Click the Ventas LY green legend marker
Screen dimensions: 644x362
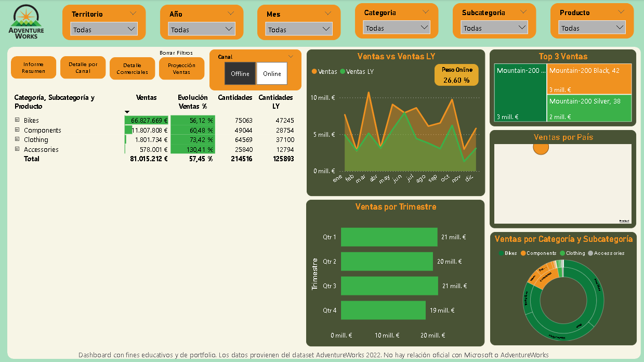343,72
